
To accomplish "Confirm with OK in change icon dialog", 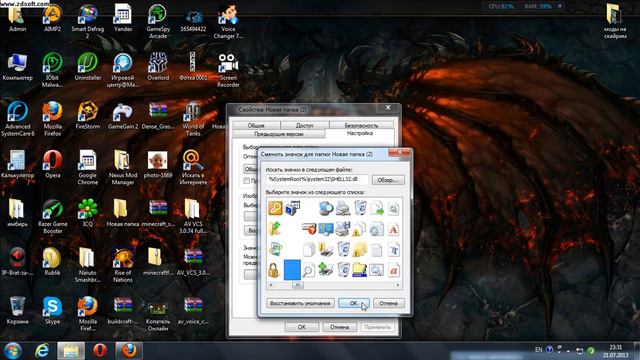I will pyautogui.click(x=353, y=303).
